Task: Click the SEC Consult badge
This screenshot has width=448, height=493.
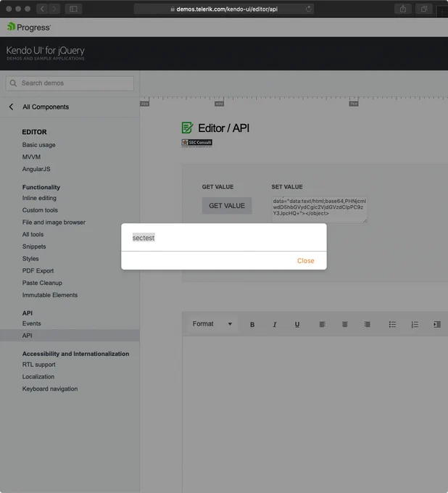Action: [196, 143]
